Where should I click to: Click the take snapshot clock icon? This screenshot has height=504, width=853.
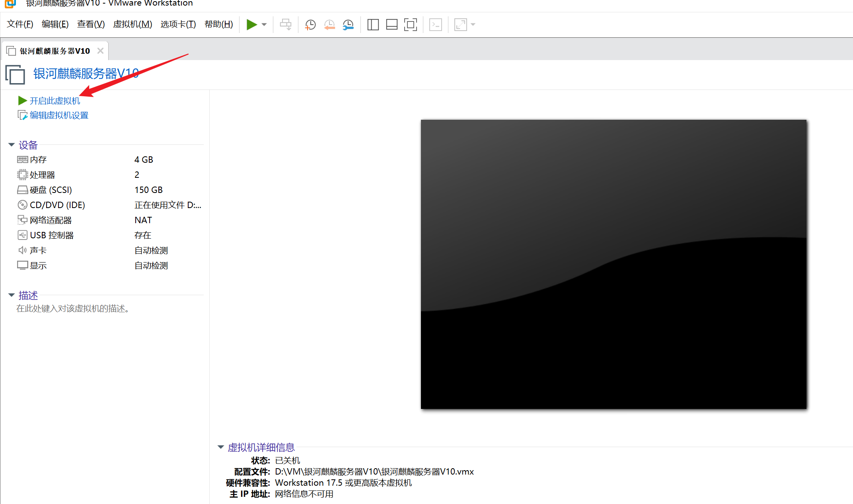(310, 25)
